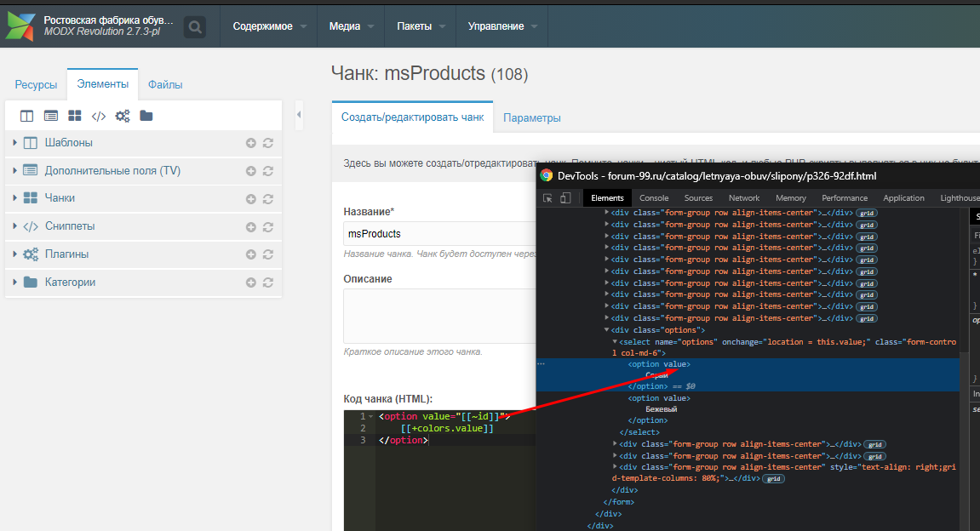Image resolution: width=980 pixels, height=531 pixels.
Task: Collapse the left tree panel arrow
Action: 299,114
